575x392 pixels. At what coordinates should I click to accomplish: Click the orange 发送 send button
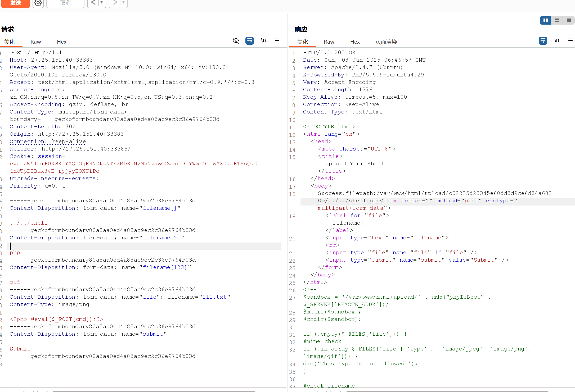[x=15, y=3]
